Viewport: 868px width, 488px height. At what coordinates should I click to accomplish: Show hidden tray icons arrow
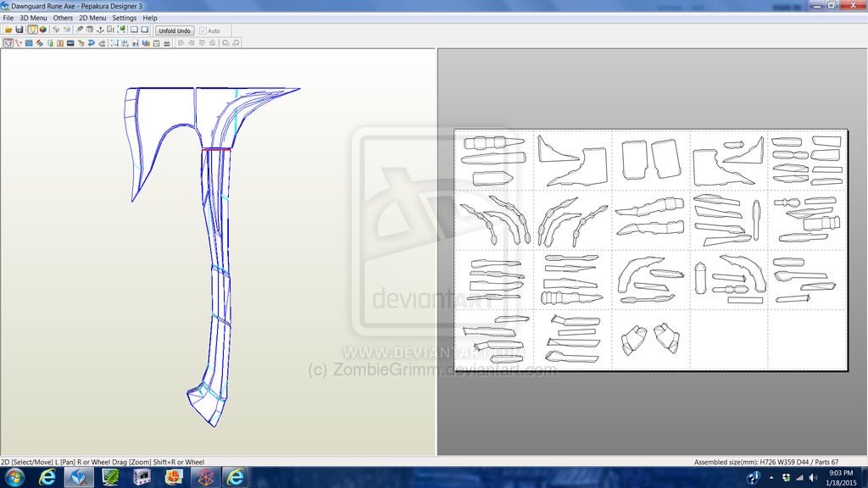[x=771, y=478]
